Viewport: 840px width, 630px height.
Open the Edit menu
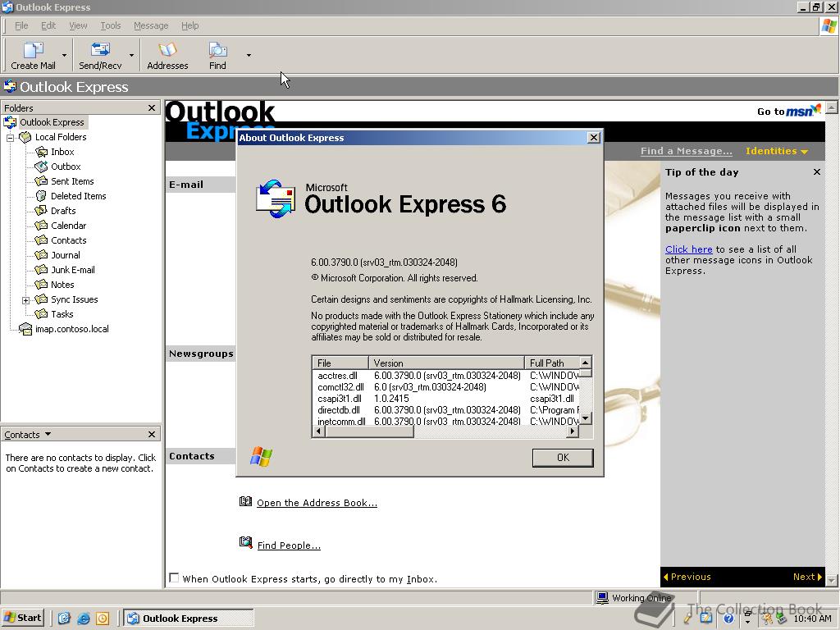point(48,25)
